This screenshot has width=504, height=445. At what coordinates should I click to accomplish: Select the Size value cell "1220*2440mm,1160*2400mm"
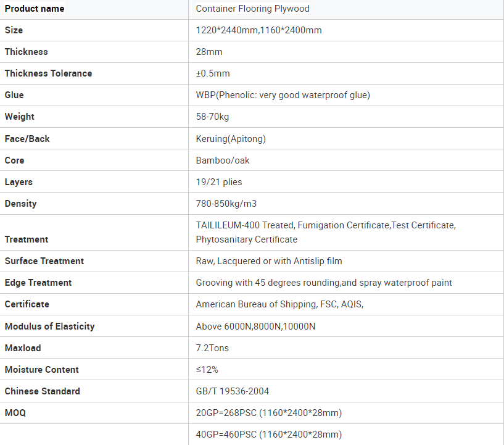(258, 30)
